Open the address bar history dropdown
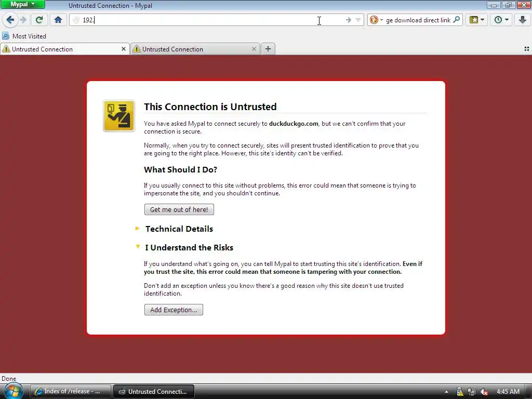Screen dimensions: 532x399 coord(358,20)
